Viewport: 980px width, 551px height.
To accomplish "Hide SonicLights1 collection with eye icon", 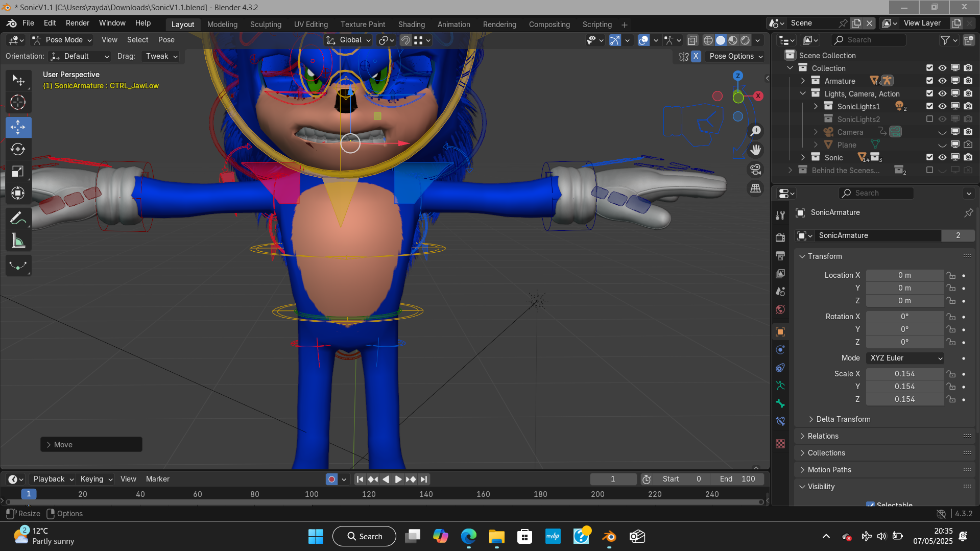I will tap(942, 106).
